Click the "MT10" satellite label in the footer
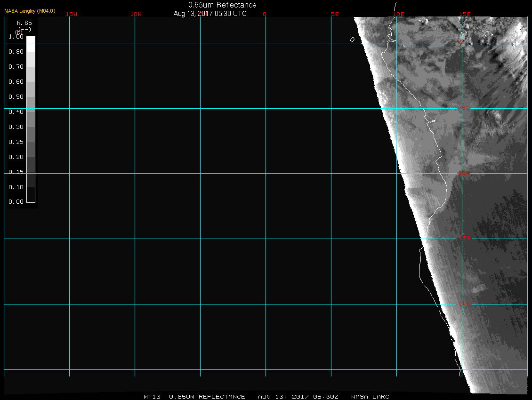Image resolution: width=532 pixels, height=400 pixels. click(x=152, y=397)
